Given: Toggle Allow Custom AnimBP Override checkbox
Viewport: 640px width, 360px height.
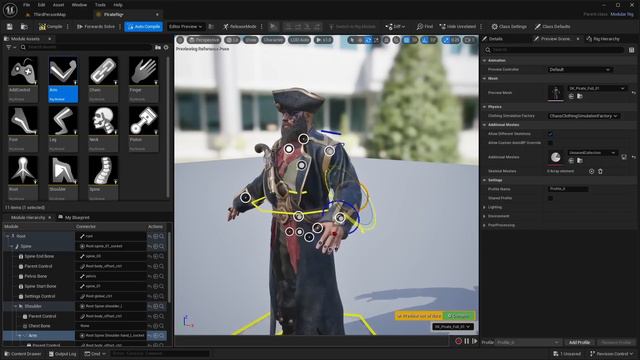Looking at the screenshot, I should point(550,143).
